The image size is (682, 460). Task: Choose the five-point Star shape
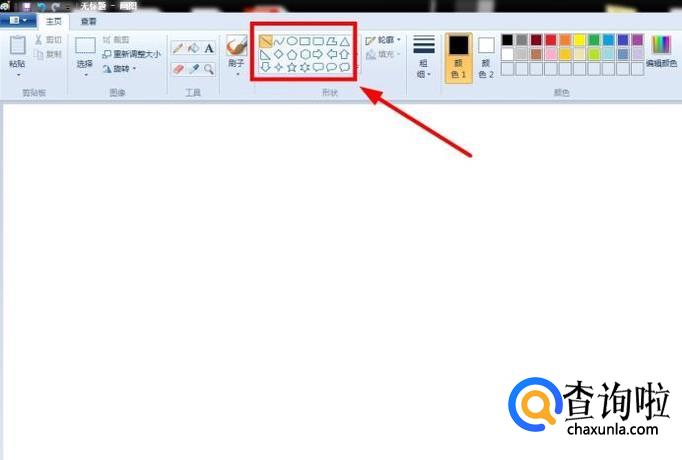[x=292, y=68]
